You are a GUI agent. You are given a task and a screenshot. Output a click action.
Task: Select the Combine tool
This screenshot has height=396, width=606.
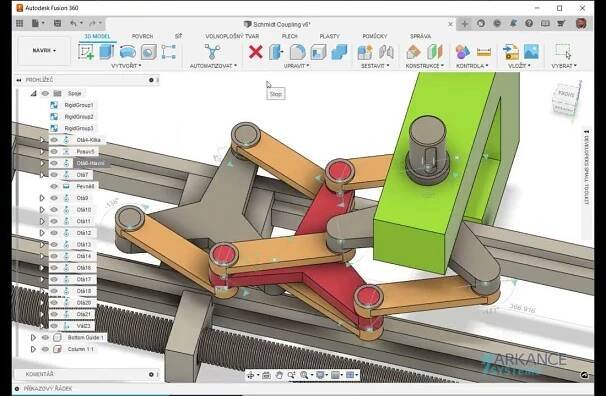pyautogui.click(x=339, y=52)
